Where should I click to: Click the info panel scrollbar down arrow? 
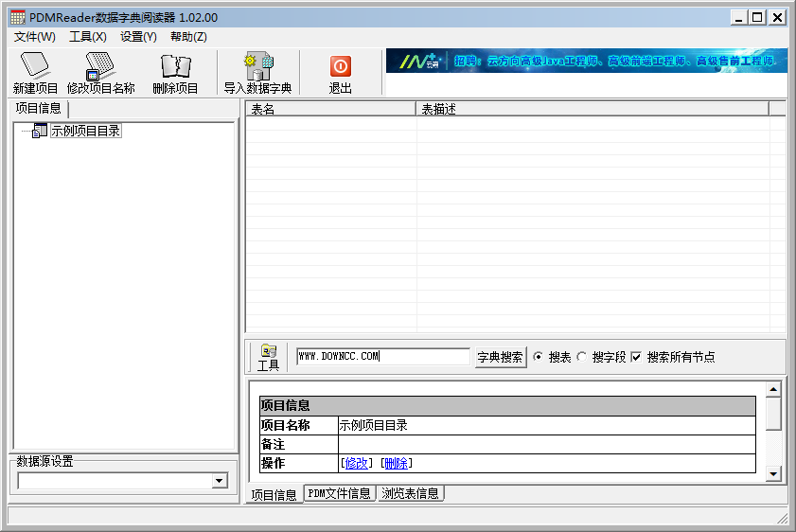pyautogui.click(x=773, y=473)
